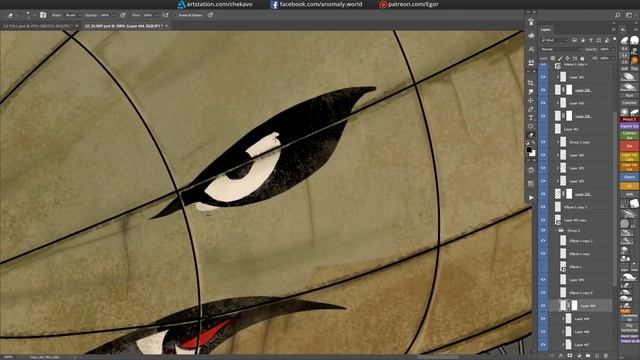Run the Flip Horizontal action button
The height and width of the screenshot is (360, 640).
[629, 327]
